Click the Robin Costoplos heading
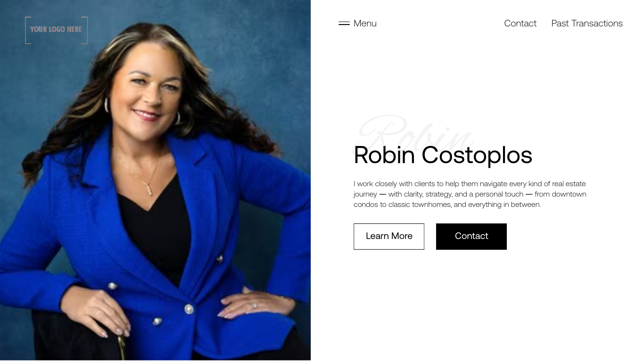644x362 pixels. [x=443, y=155]
